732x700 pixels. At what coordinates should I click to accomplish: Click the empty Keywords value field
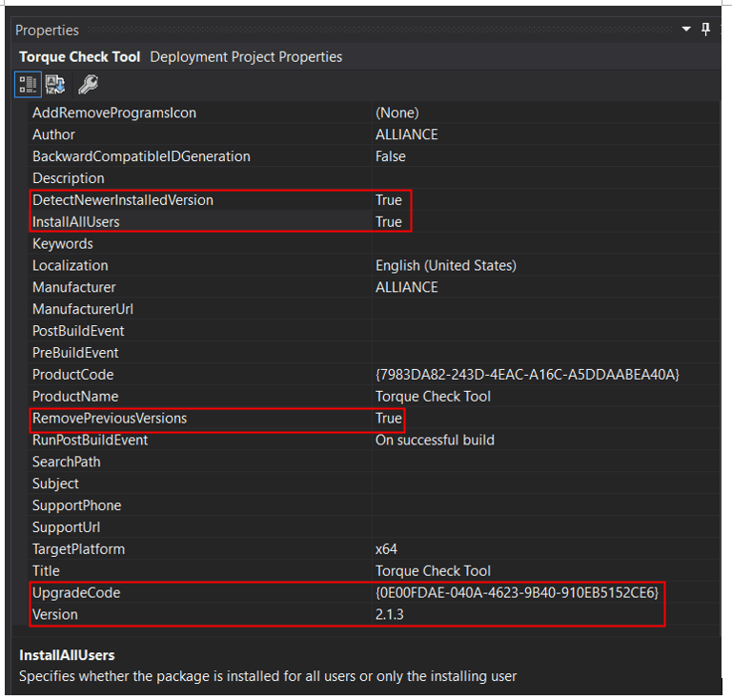(x=545, y=243)
